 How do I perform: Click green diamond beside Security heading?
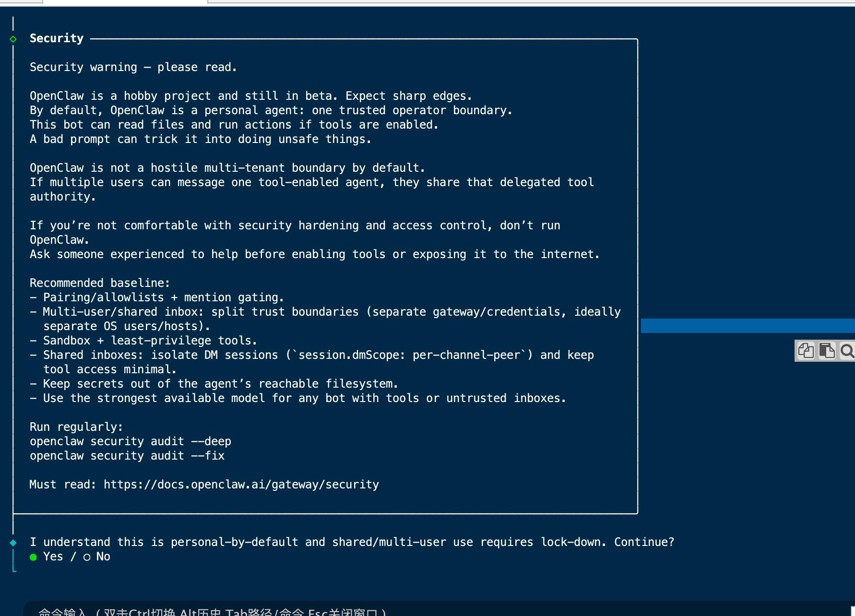pos(13,39)
